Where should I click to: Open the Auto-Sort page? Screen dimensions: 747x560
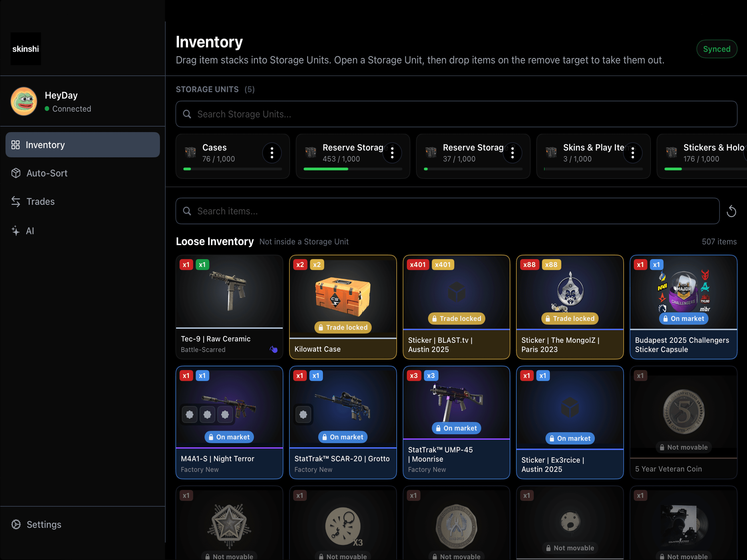tap(82, 173)
